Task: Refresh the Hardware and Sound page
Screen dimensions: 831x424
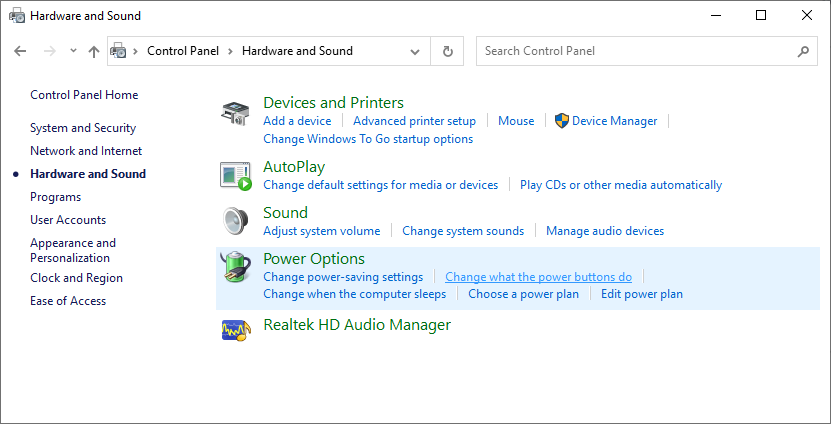Action: coord(447,51)
